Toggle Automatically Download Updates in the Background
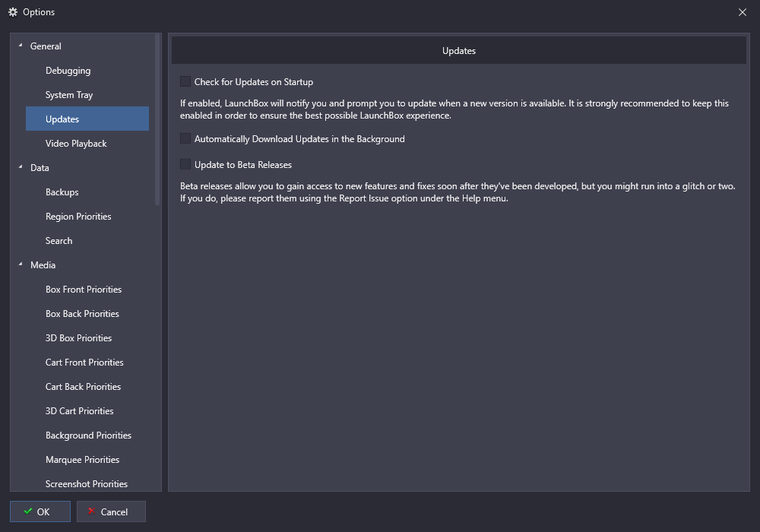The image size is (760, 532). pyautogui.click(x=185, y=138)
